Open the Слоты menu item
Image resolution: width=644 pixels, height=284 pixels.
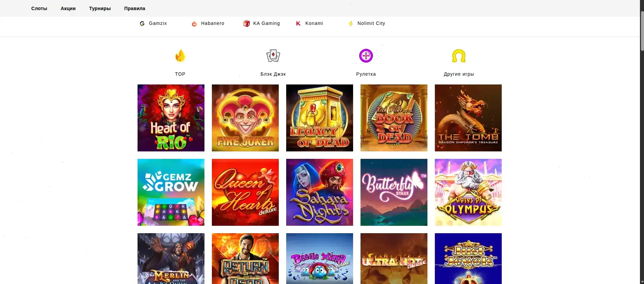[39, 8]
